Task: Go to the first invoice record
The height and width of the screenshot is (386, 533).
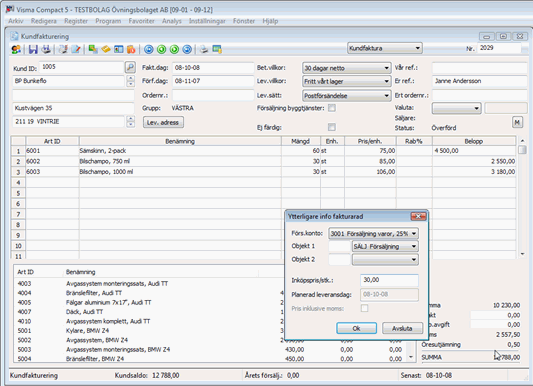Action: [x=149, y=50]
